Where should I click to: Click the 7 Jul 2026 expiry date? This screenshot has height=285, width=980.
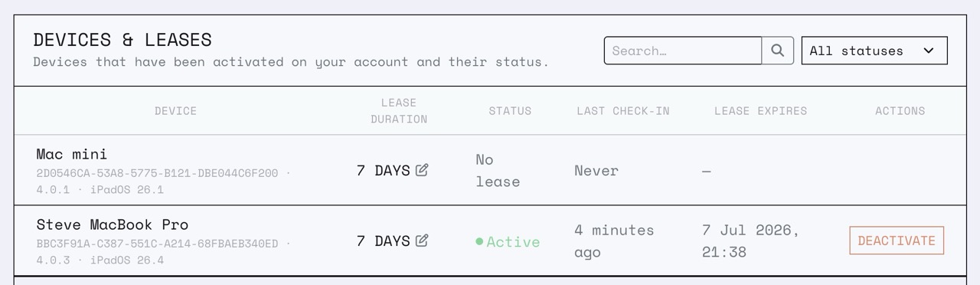(751, 241)
